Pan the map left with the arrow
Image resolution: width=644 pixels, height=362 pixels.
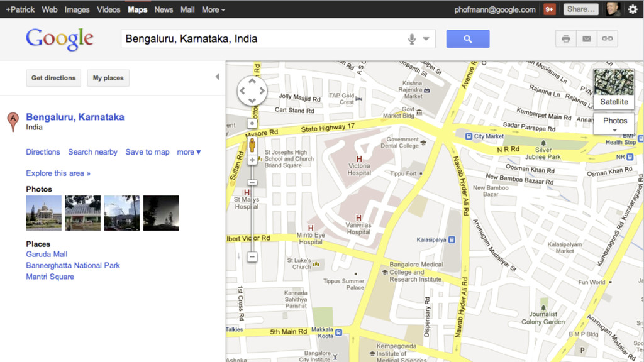point(242,90)
